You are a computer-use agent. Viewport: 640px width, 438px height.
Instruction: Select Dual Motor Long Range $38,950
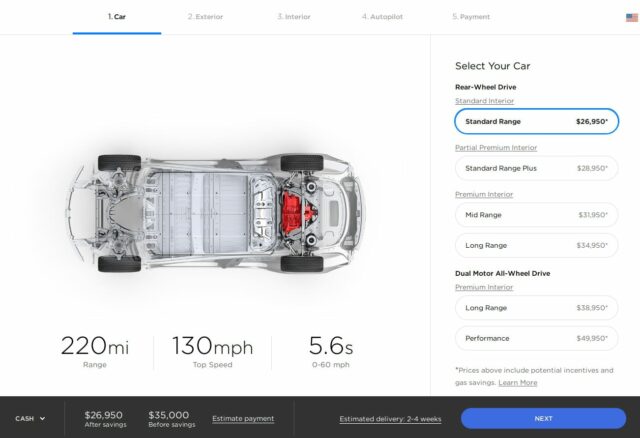536,308
